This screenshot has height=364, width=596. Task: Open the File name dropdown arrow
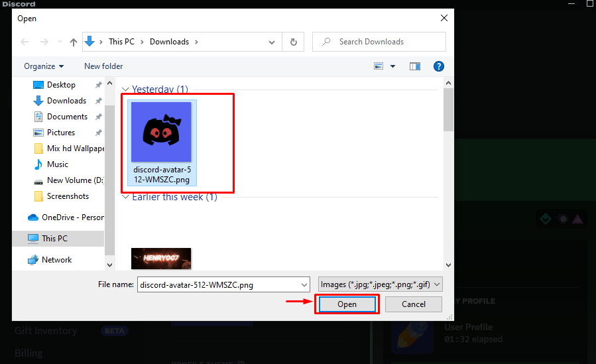coord(304,285)
